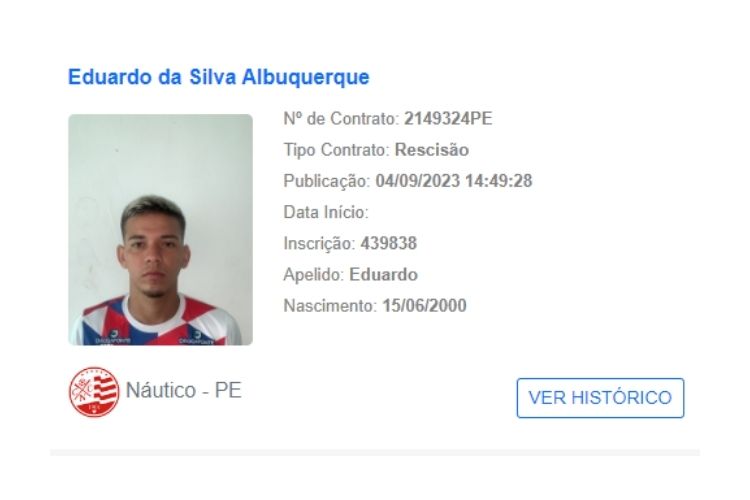Click the Nº de Contrato label

point(341,119)
